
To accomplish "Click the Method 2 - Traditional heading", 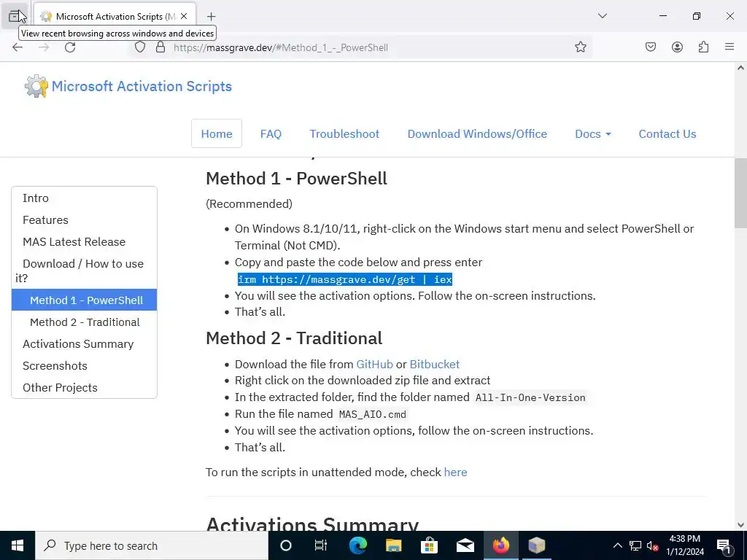I will point(294,338).
